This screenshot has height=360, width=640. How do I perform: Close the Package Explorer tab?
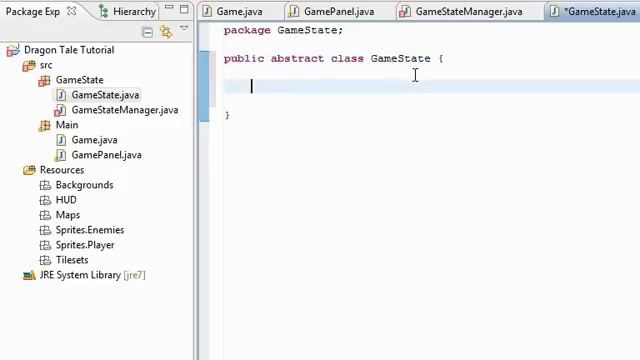coord(71,11)
